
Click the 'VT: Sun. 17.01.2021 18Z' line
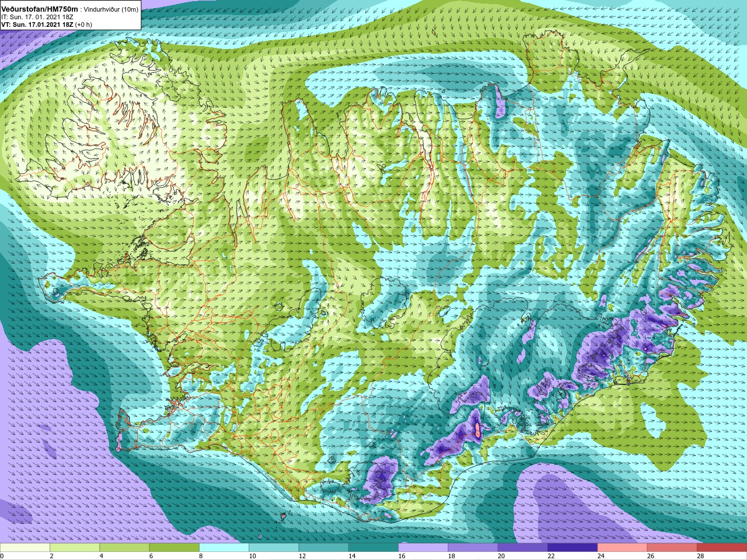[37, 24]
